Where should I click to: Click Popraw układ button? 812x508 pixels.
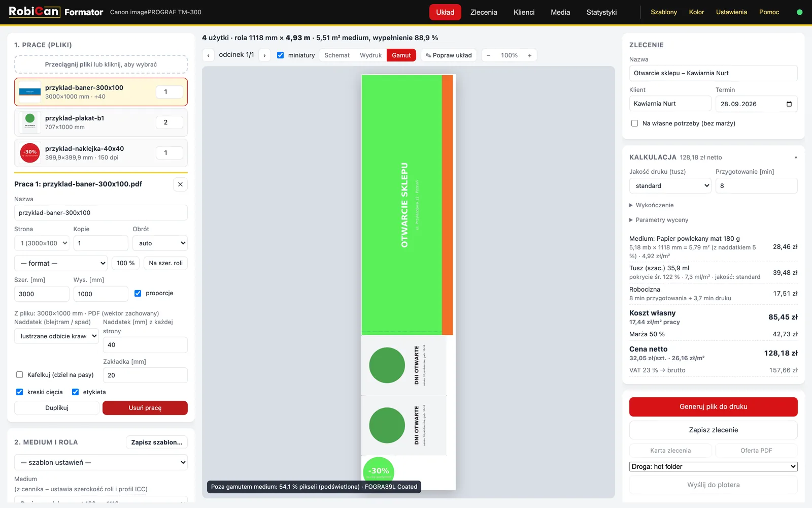(449, 55)
